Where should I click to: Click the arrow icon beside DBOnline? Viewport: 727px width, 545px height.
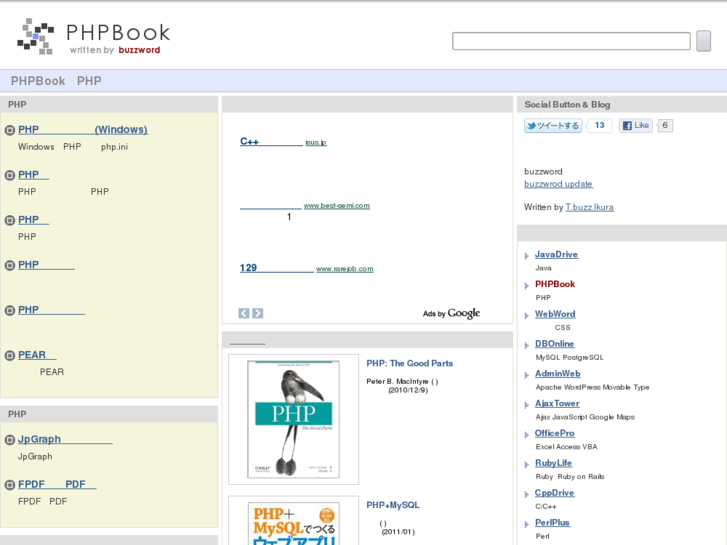pyautogui.click(x=527, y=345)
